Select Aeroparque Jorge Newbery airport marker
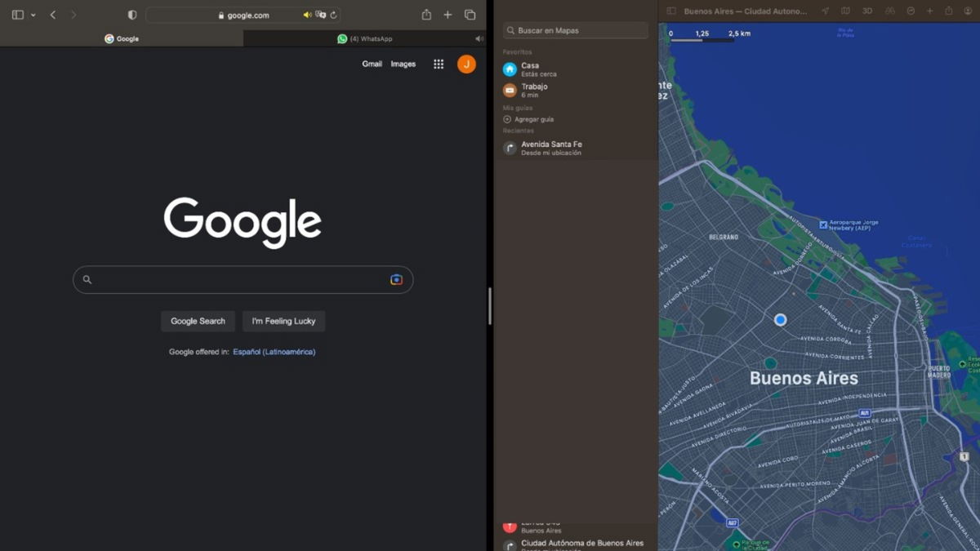Image resolution: width=980 pixels, height=551 pixels. 823,224
